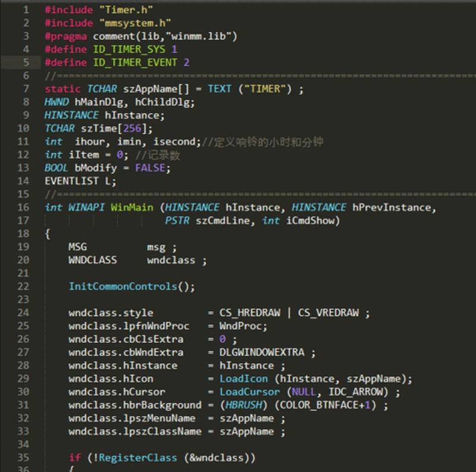Click iItem variable on line 12
476x472 pixels.
pos(84,155)
